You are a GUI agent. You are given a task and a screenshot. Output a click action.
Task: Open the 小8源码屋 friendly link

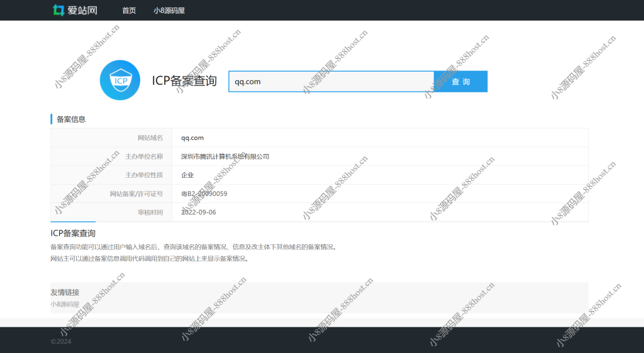65,304
